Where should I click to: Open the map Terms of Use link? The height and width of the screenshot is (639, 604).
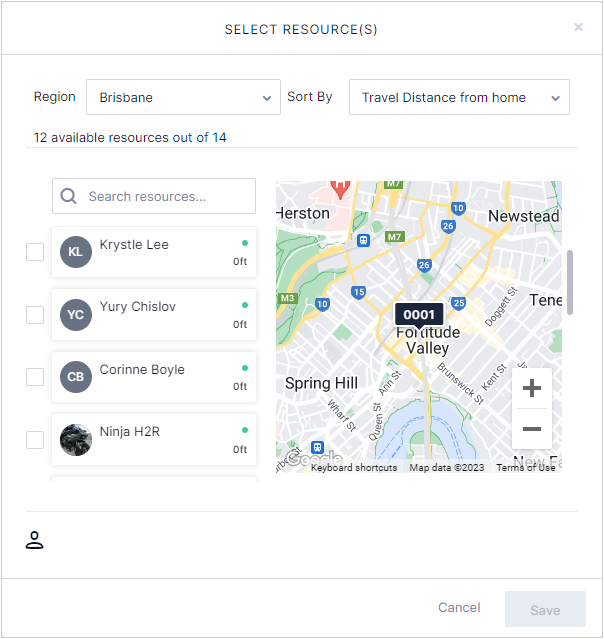click(526, 467)
